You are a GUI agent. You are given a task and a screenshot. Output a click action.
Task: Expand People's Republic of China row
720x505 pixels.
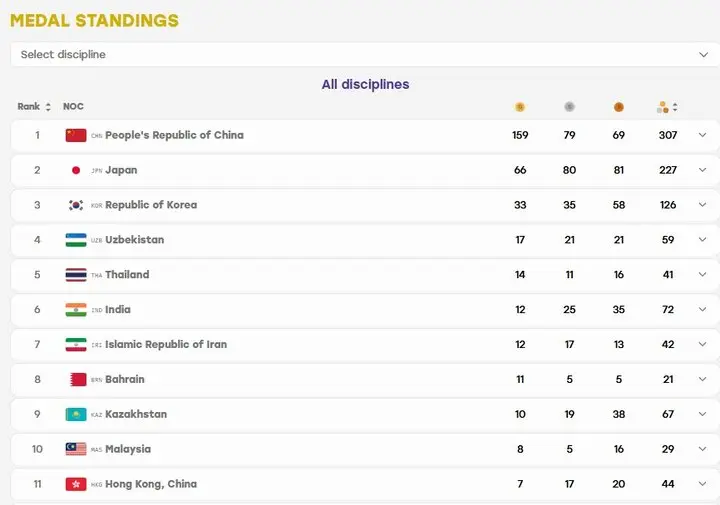coord(702,135)
